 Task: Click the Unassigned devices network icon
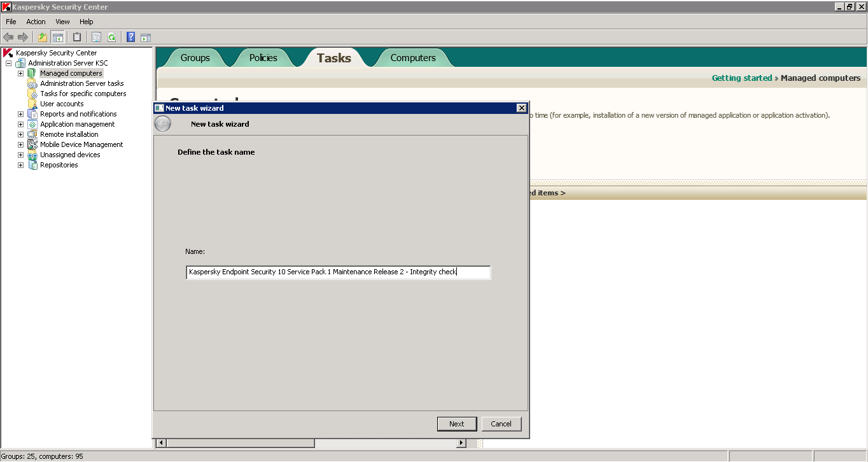tap(32, 155)
